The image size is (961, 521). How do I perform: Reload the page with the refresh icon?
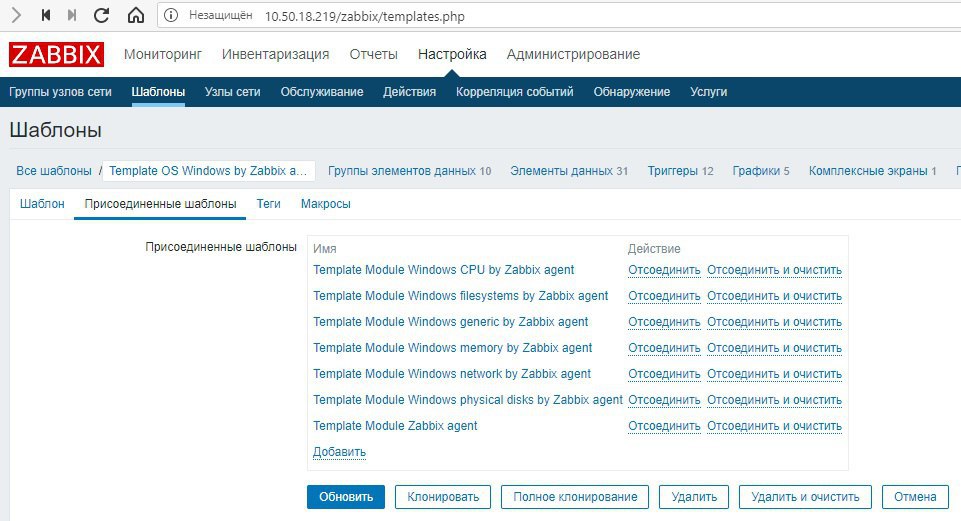[x=101, y=15]
